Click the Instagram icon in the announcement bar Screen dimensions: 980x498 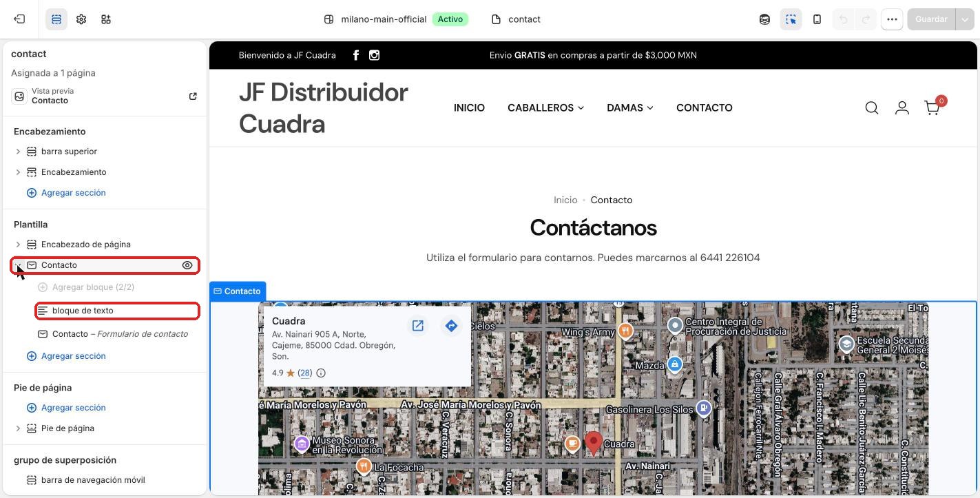tap(374, 55)
